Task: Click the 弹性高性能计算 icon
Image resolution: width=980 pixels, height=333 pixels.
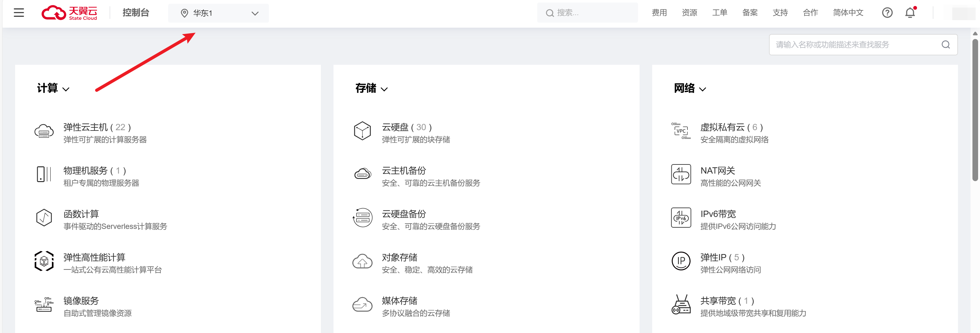Action: coord(44,261)
